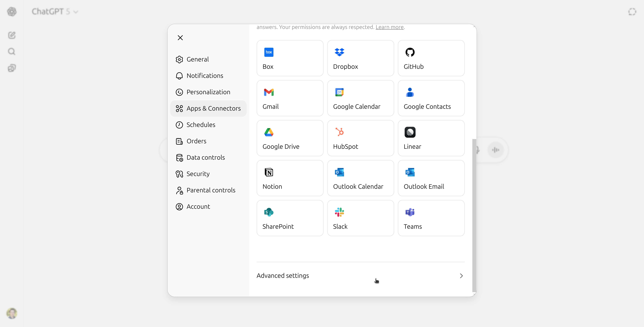The height and width of the screenshot is (327, 644).
Task: Open the Notion connector
Action: point(290,178)
